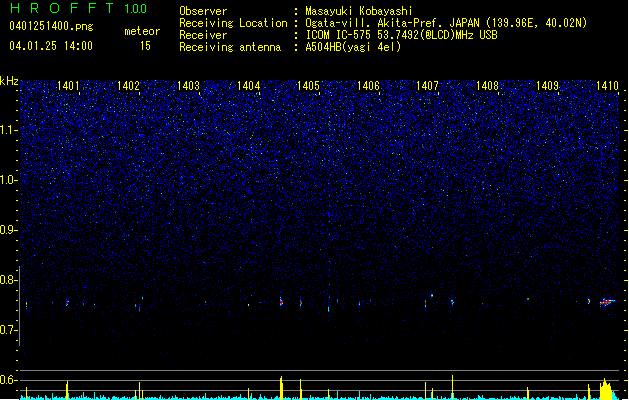Image resolution: width=629 pixels, height=400 pixels.
Task: Click the Receiving Location label
Action: pyautogui.click(x=233, y=23)
